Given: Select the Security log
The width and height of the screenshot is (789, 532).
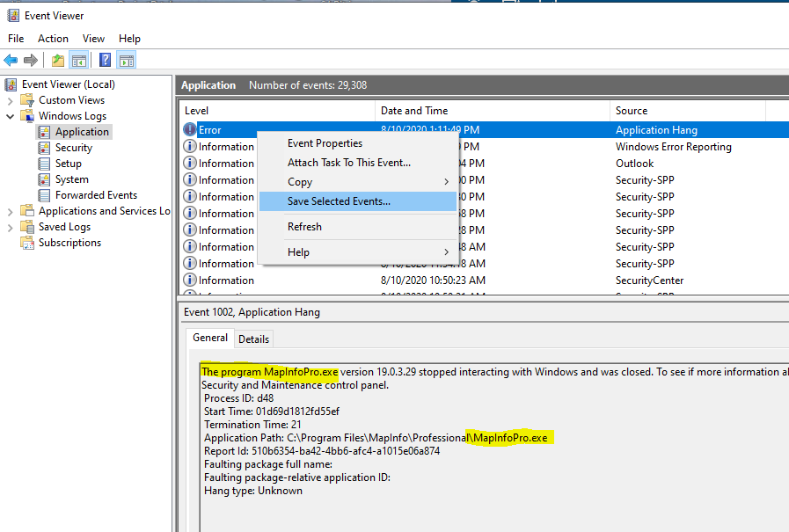Looking at the screenshot, I should click(74, 148).
